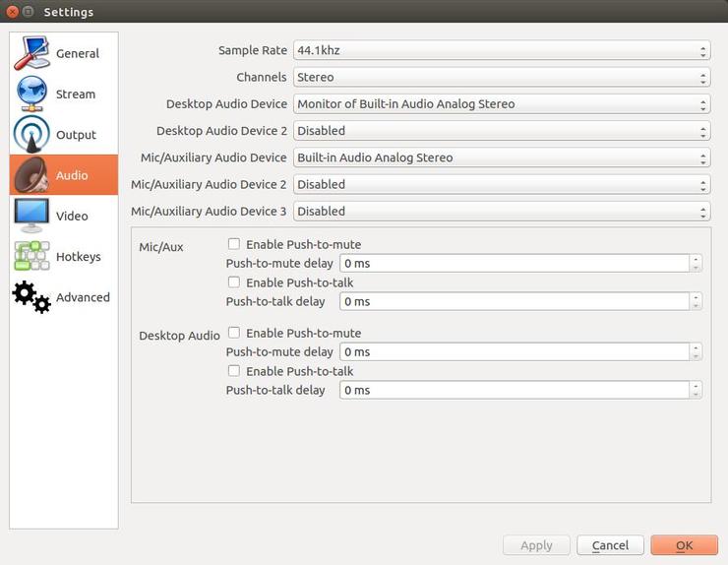Go to Output settings tab
The height and width of the screenshot is (565, 728).
tap(64, 134)
